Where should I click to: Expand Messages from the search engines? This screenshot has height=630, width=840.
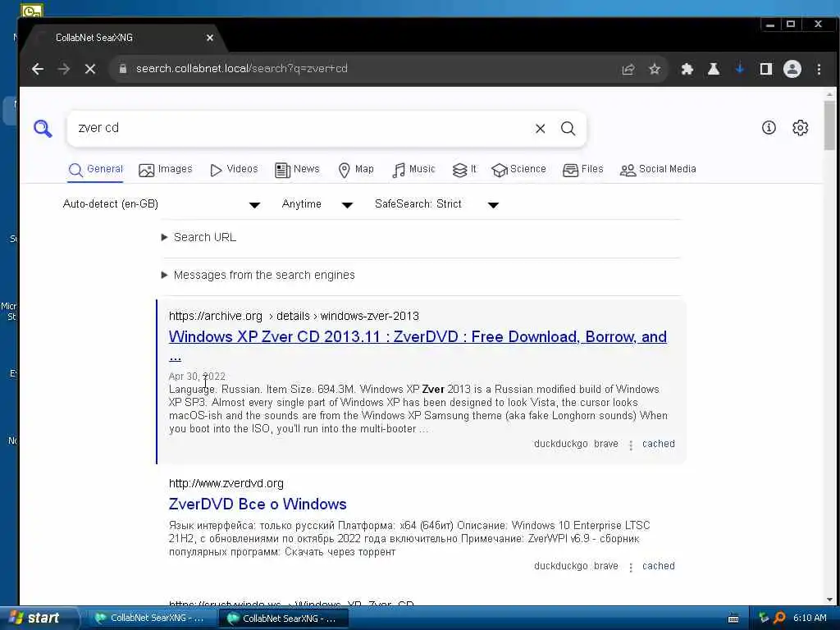258,275
